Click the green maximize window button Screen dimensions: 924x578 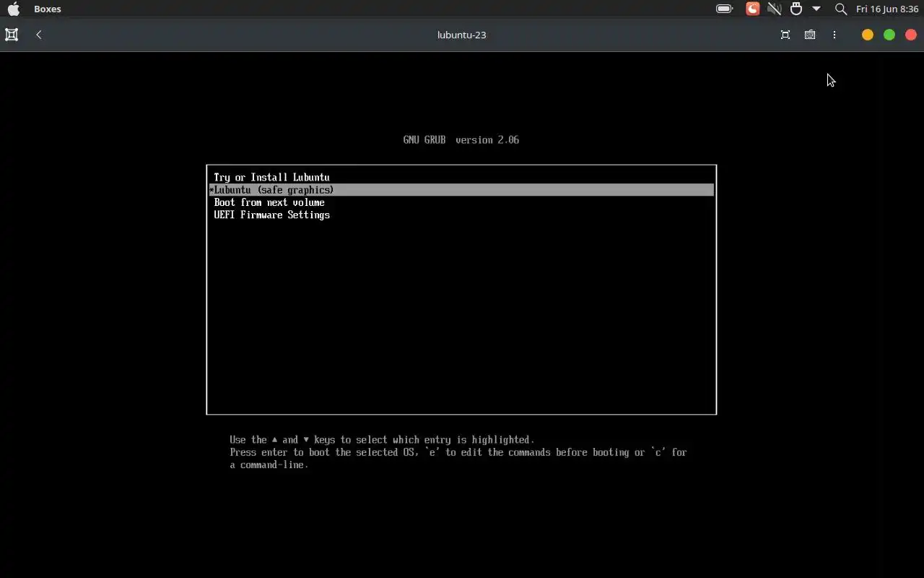(x=889, y=35)
